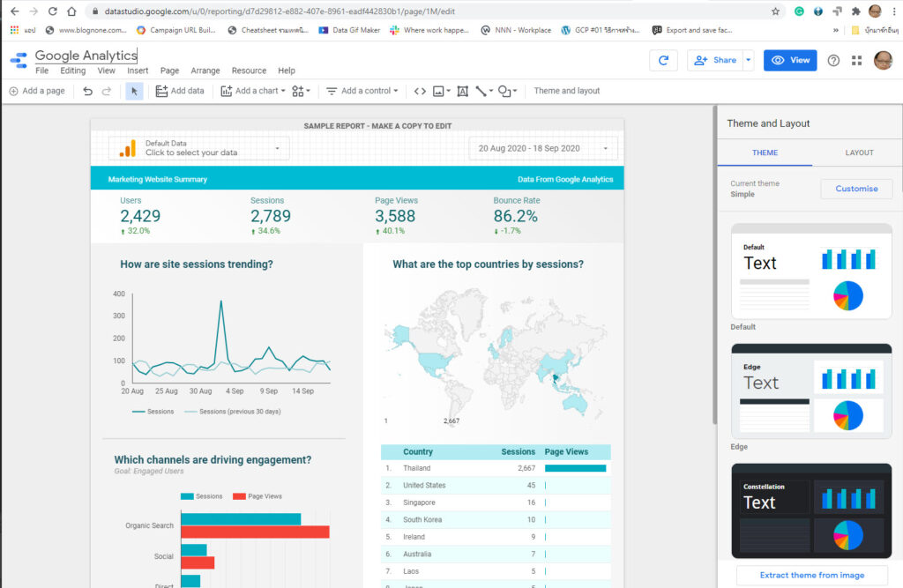The height and width of the screenshot is (588, 903).
Task: Open the Page menu
Action: tap(169, 71)
